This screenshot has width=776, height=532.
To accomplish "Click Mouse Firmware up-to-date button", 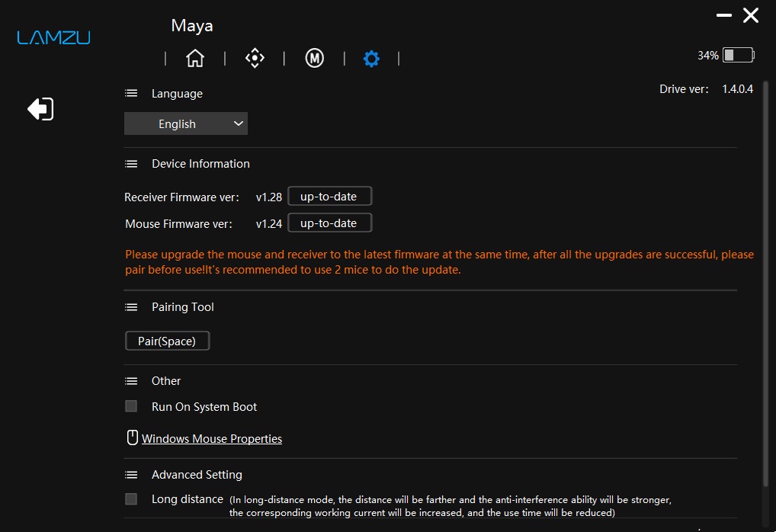I will pos(329,223).
